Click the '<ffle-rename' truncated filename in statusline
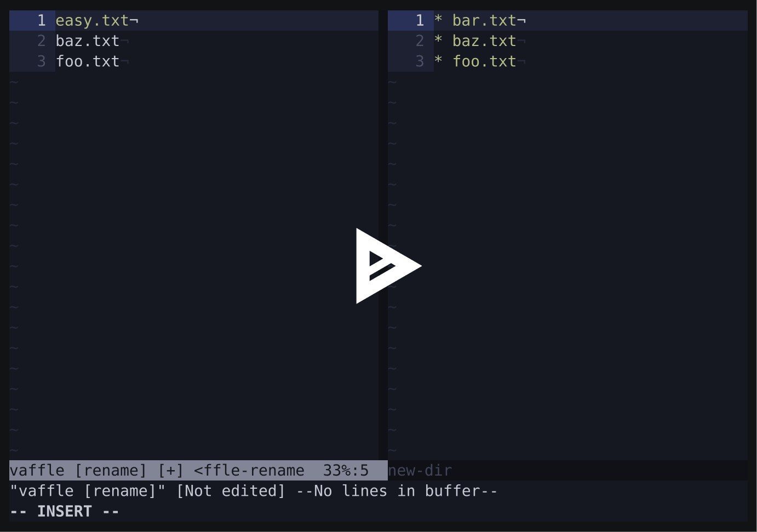757x532 pixels. [x=249, y=471]
